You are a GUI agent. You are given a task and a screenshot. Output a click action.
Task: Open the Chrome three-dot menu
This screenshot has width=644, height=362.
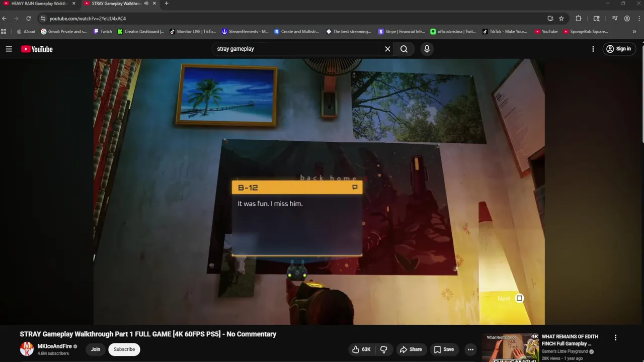tap(638, 19)
